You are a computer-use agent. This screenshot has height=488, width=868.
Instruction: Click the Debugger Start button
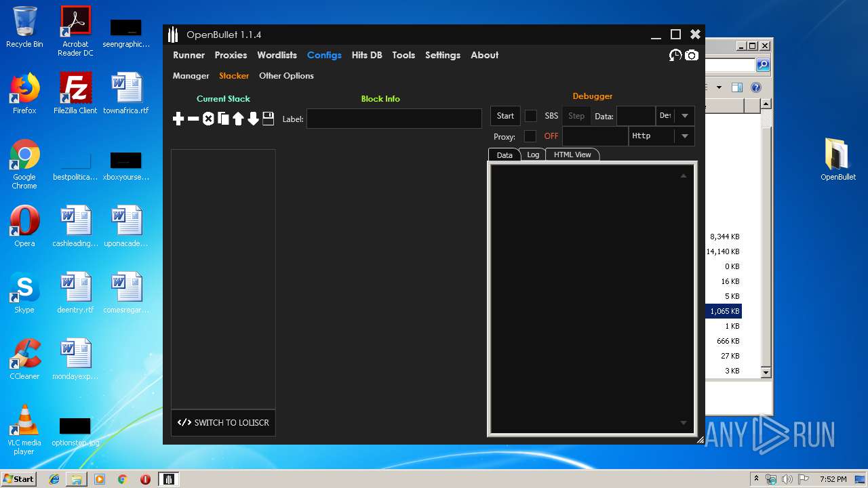click(x=505, y=116)
